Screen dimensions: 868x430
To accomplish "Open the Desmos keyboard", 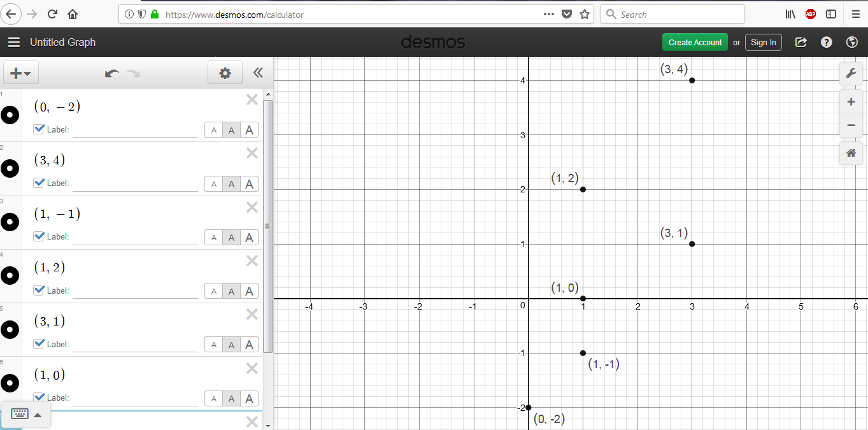I will (19, 414).
